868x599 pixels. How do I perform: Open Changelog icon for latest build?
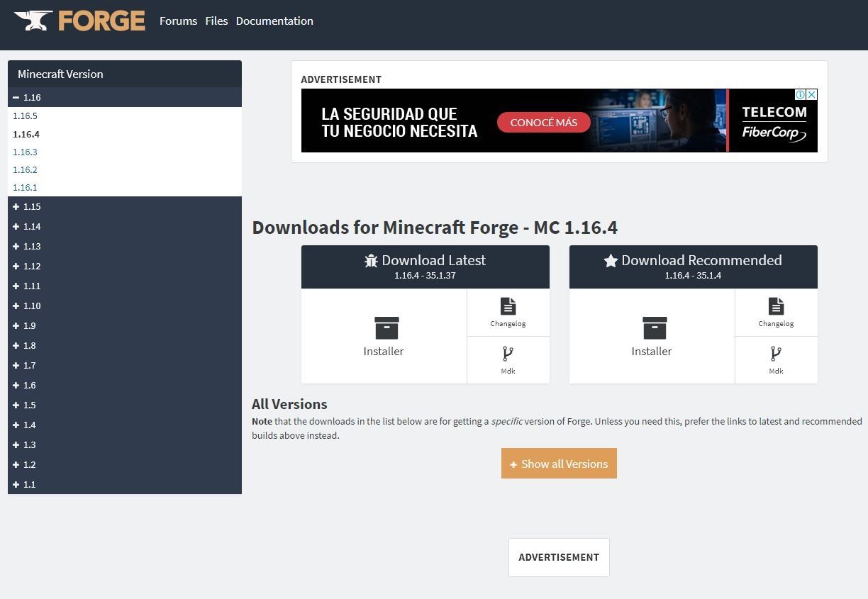point(508,306)
